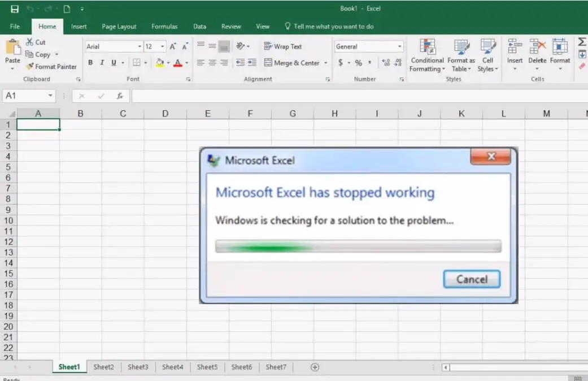Screen dimensions: 588x381
Task: Click Merge & Center
Action: pyautogui.click(x=292, y=63)
